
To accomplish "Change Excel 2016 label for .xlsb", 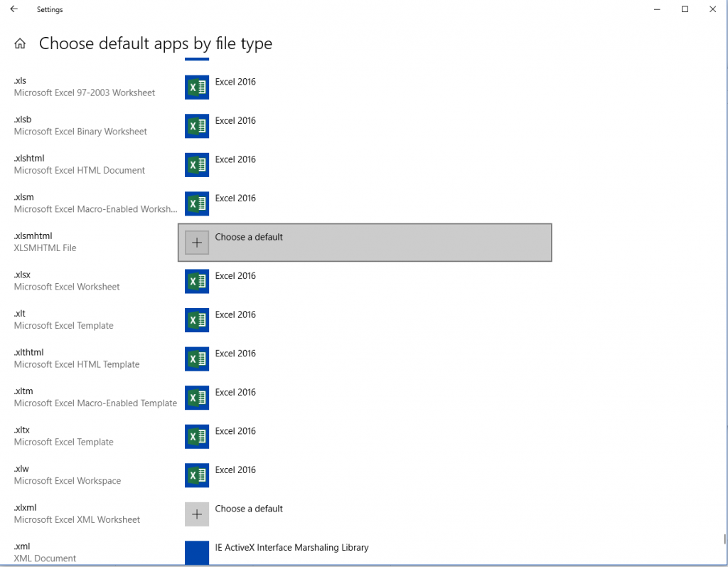I will [x=235, y=121].
